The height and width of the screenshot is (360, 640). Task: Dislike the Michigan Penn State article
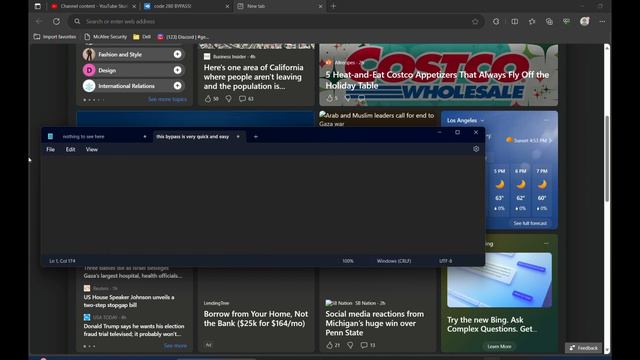(350, 345)
